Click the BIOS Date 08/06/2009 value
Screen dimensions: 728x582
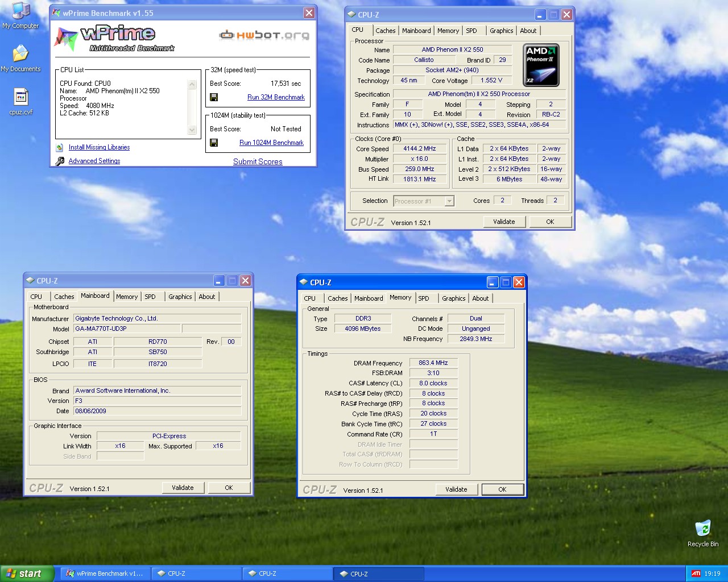(x=158, y=411)
